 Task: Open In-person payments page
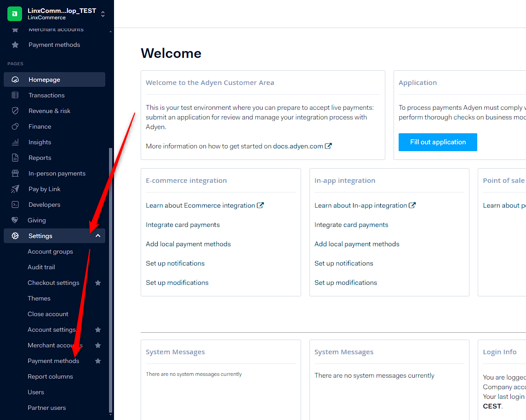pos(57,173)
